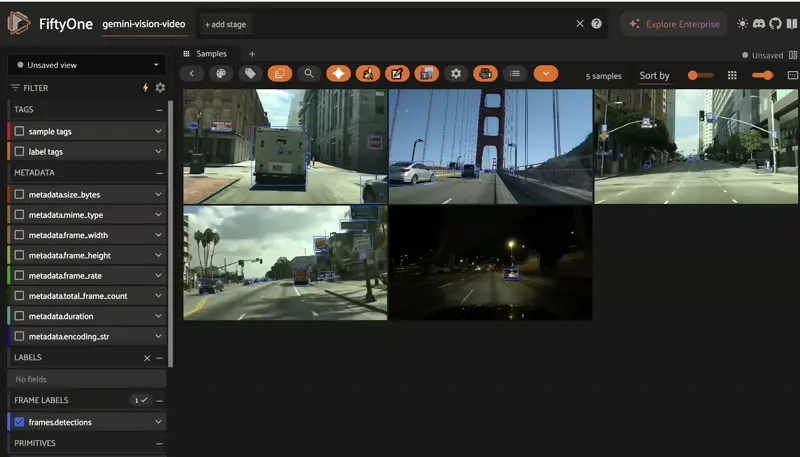Enable the metadata.total_frame_count checkbox

click(x=19, y=296)
